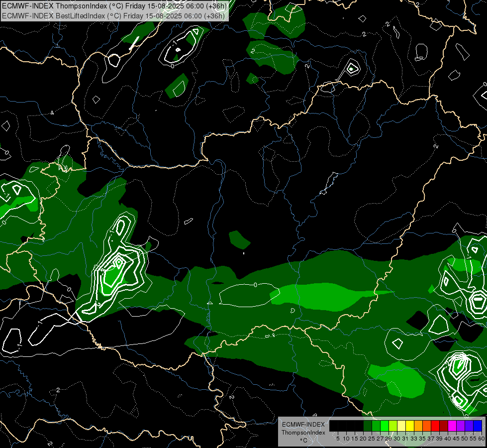Click the ThompsonIndex header line at top

[x=114, y=6]
